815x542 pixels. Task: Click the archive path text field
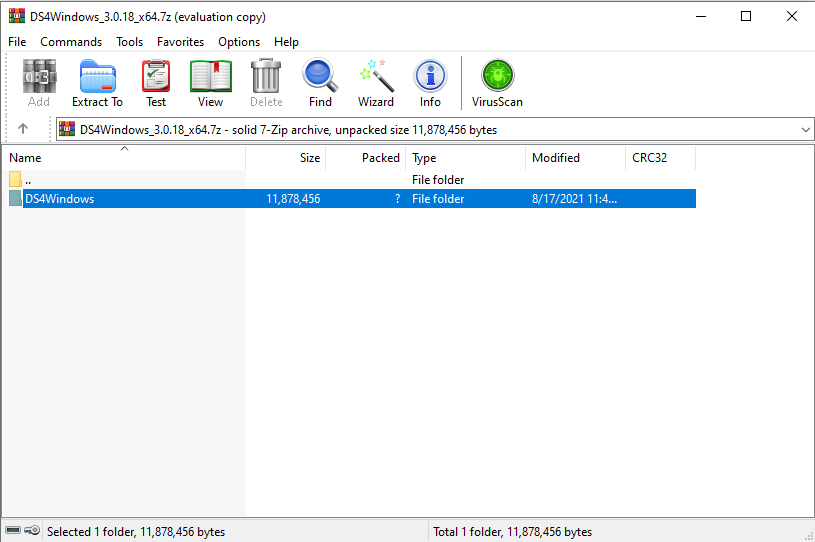click(x=435, y=129)
